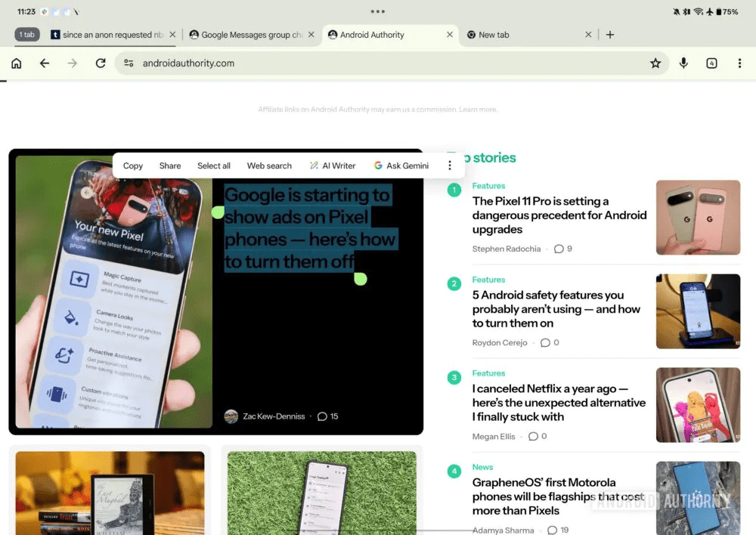Close the Google Messages group chat tab

(311, 35)
